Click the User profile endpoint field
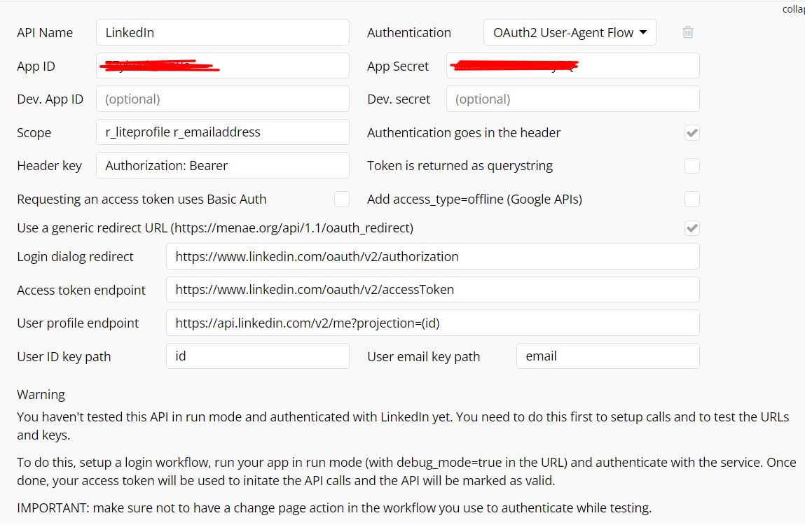 click(x=432, y=323)
